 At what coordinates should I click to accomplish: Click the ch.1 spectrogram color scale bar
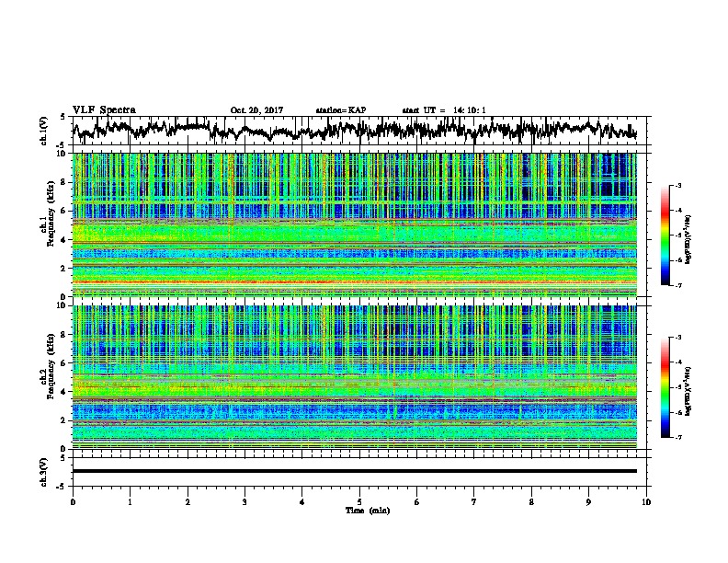click(665, 236)
